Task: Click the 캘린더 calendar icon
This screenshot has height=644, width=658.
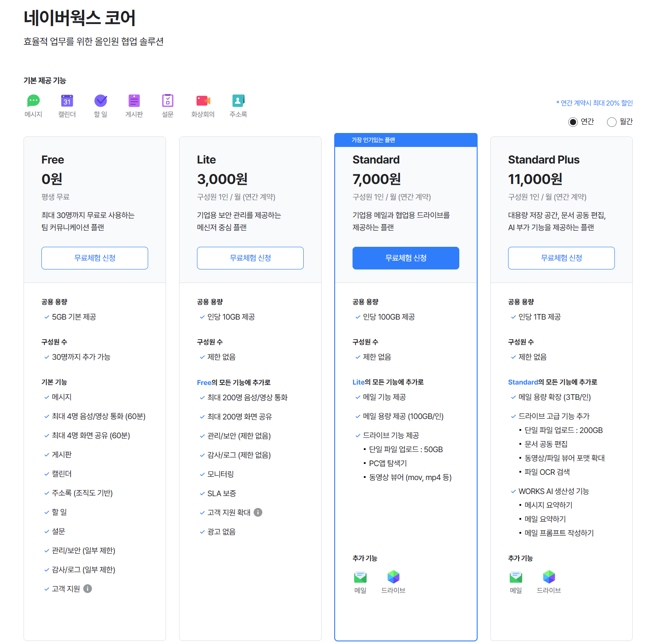Action: click(x=67, y=101)
